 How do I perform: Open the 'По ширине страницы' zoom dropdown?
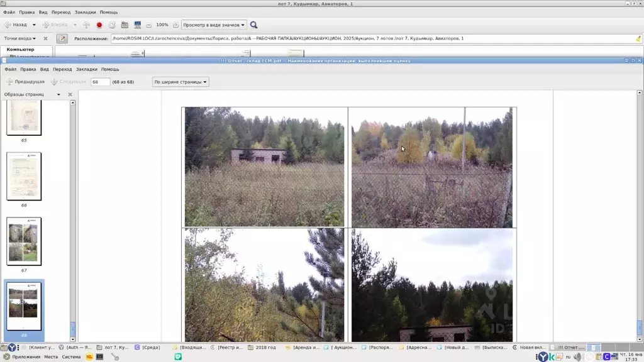[181, 82]
